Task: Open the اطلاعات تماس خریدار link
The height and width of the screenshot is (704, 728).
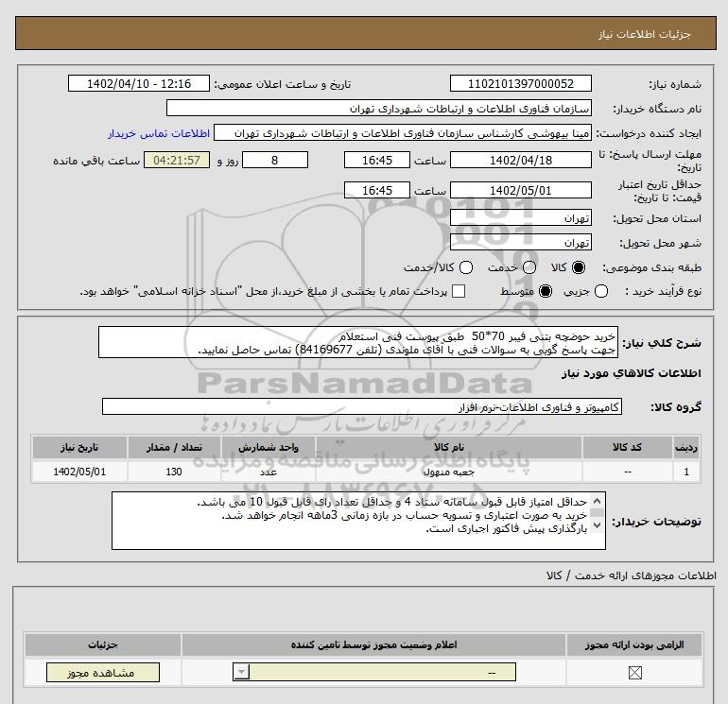Action: point(159,133)
